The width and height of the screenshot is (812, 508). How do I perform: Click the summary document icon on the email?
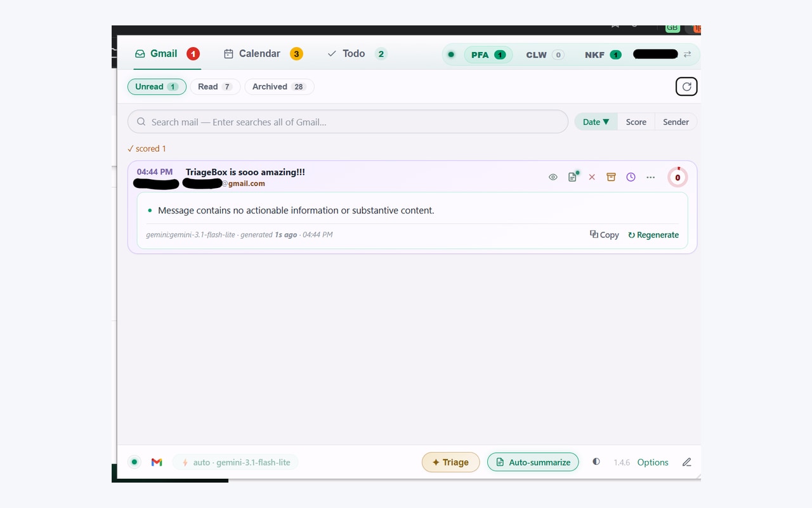(x=573, y=177)
